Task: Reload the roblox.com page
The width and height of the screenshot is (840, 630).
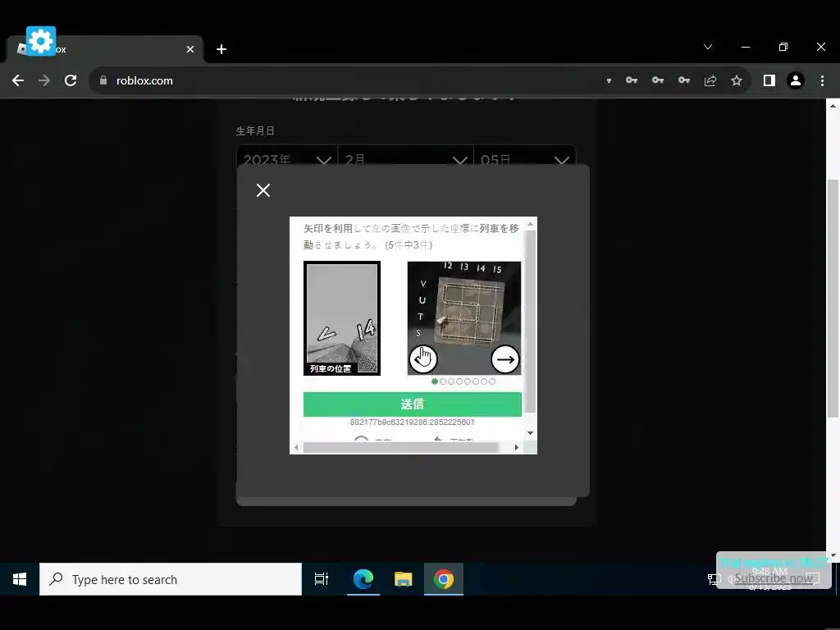Action: pos(71,80)
